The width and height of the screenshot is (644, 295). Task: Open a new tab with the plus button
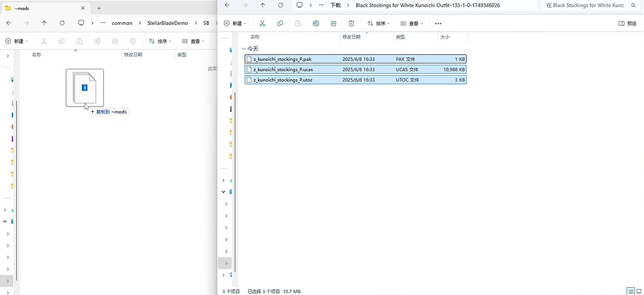(x=99, y=8)
